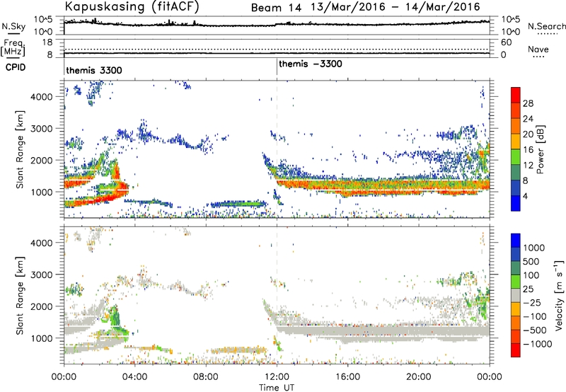Click the solid frequency line in Freq panel

[x=277, y=53]
